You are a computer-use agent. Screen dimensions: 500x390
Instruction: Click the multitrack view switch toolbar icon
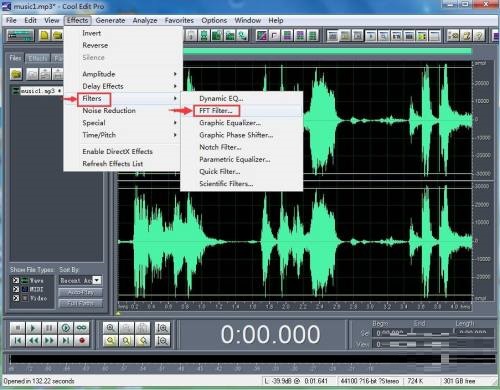[21, 35]
